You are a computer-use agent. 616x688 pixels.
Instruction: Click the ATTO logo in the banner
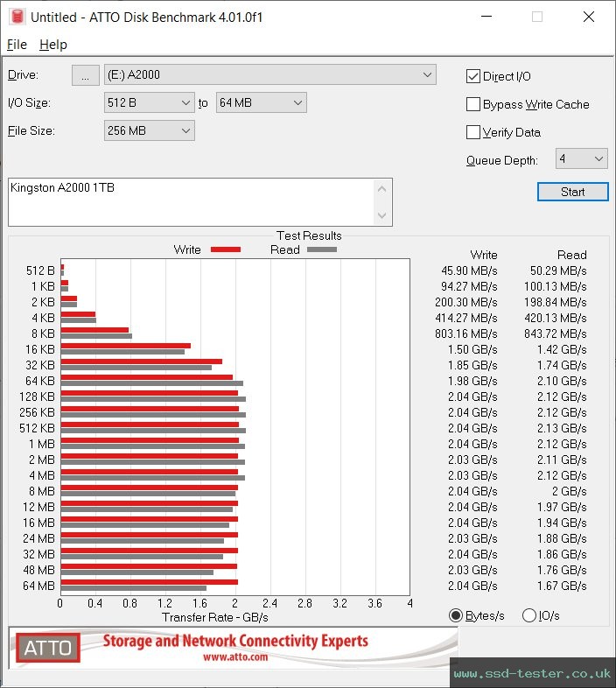[48, 648]
